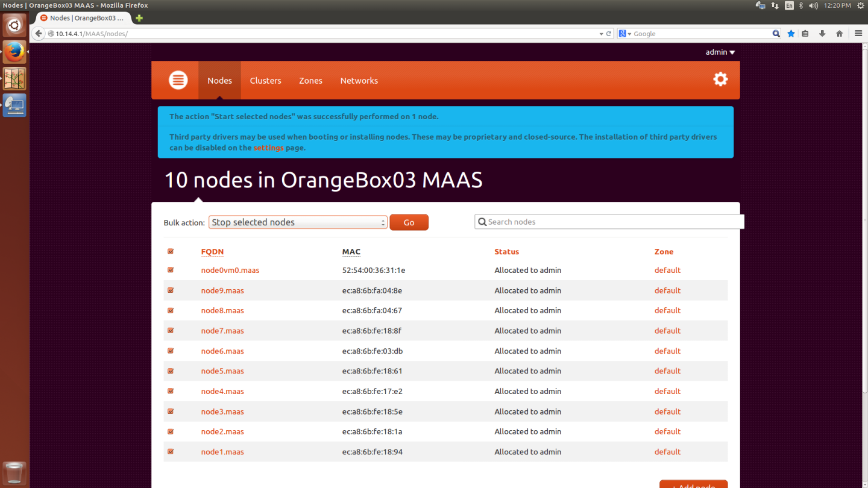Open the search engine selector dropdown
Viewport: 868px width, 488px height.
click(x=625, y=34)
